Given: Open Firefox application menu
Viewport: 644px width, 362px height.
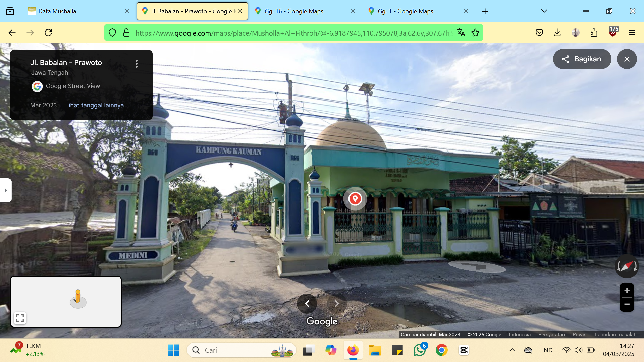Looking at the screenshot, I should [x=632, y=33].
